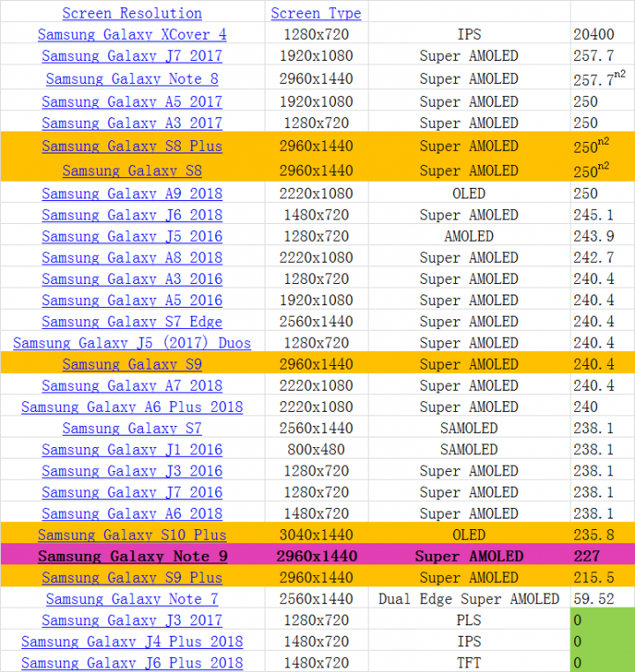Open Samsung Galaxy A3 2017 link
Viewport: 635px width, 672px height.
pyautogui.click(x=132, y=123)
